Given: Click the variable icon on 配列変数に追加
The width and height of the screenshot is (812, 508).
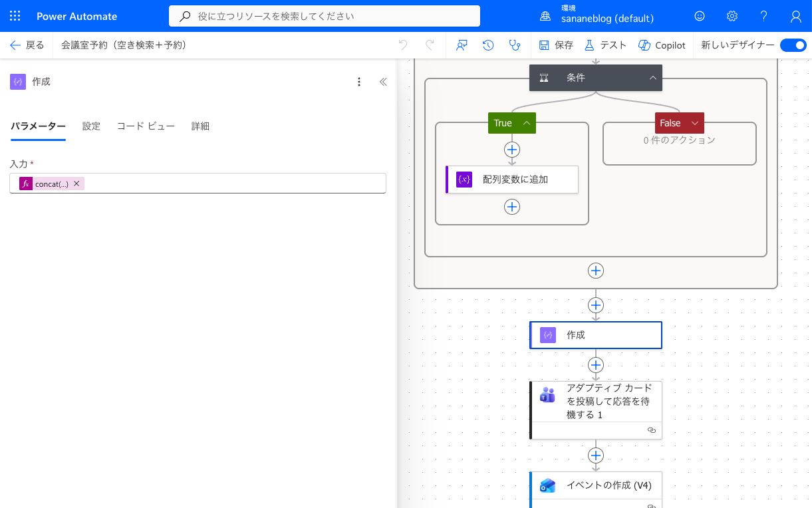Looking at the screenshot, I should tap(464, 180).
